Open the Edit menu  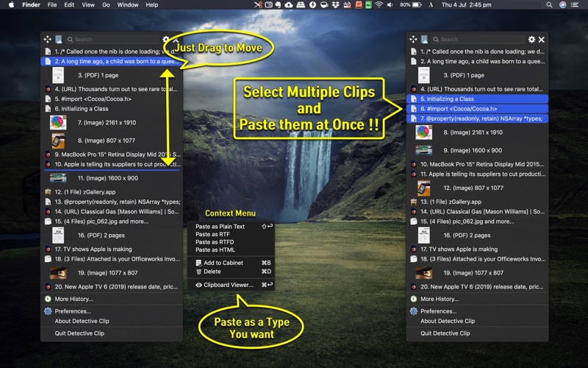(69, 5)
